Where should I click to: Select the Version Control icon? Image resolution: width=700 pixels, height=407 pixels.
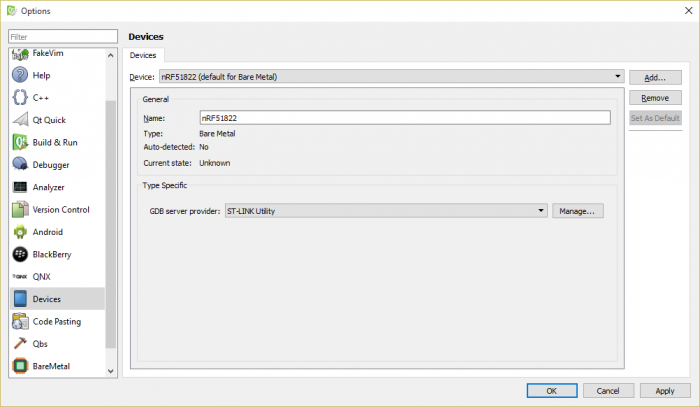pyautogui.click(x=20, y=209)
